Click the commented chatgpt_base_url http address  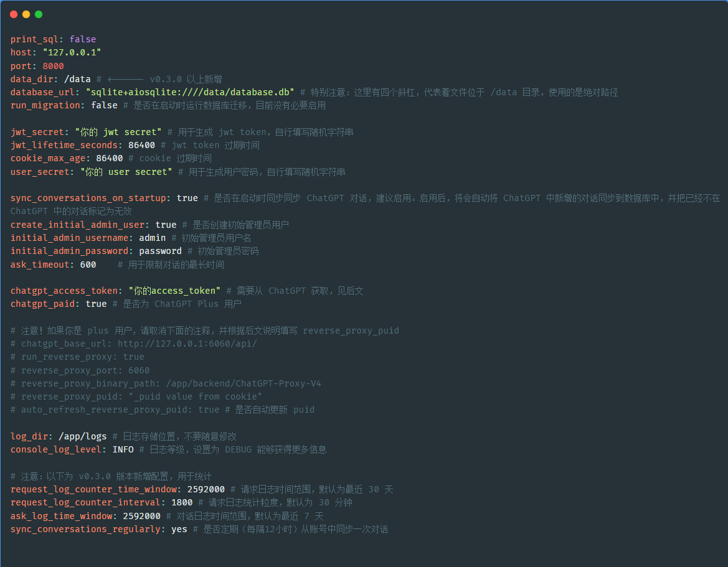pyautogui.click(x=187, y=344)
